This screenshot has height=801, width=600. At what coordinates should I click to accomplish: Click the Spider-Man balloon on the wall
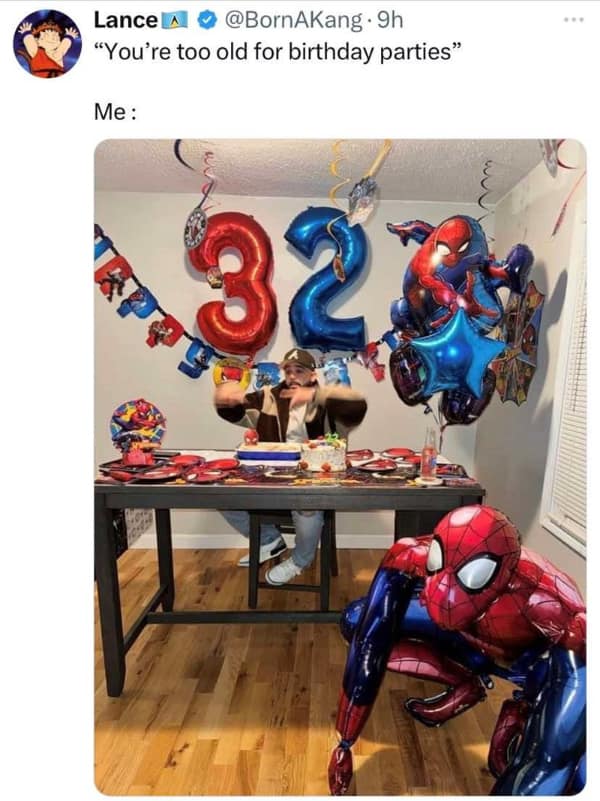449,271
